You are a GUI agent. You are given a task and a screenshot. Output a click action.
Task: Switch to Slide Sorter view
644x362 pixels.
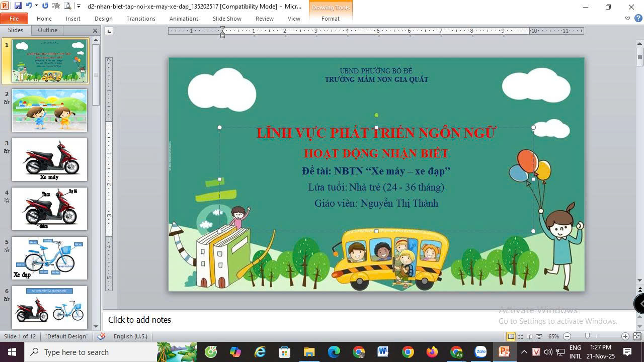pos(521,336)
